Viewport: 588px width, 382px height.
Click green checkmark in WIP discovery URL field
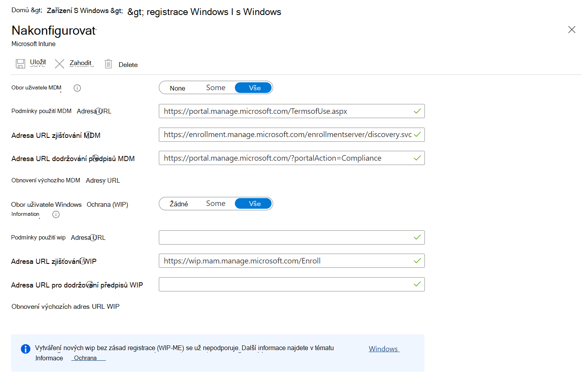417,261
